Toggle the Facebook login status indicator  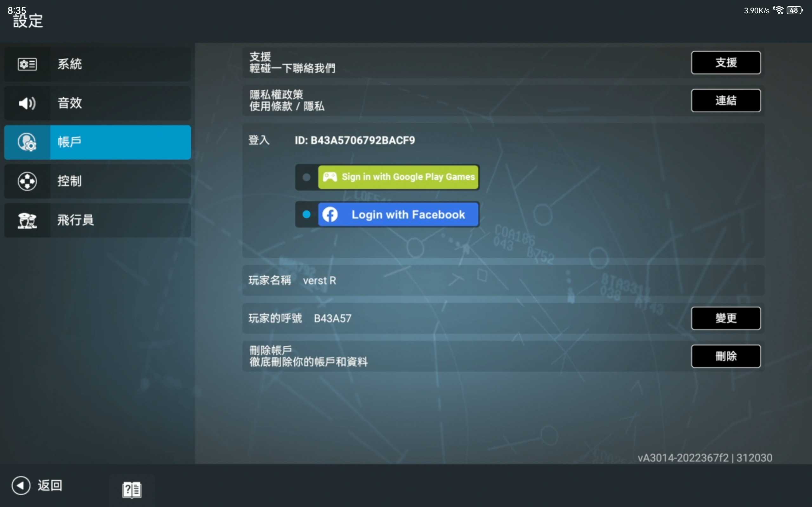click(306, 215)
